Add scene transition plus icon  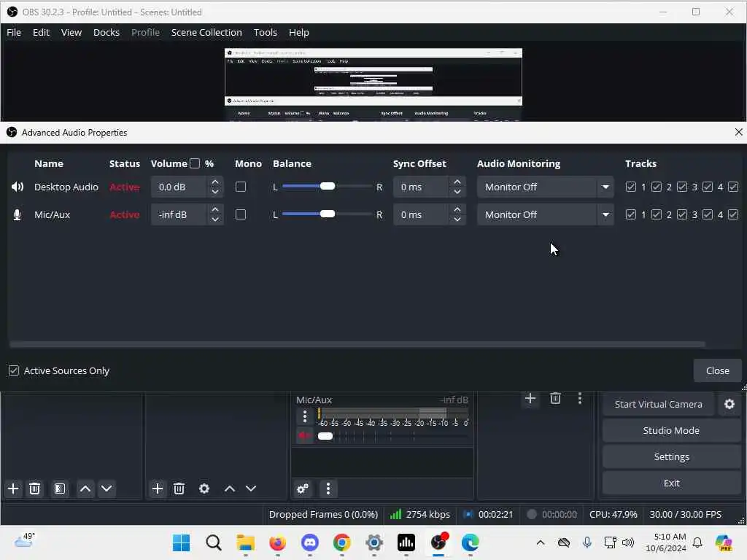pyautogui.click(x=530, y=398)
